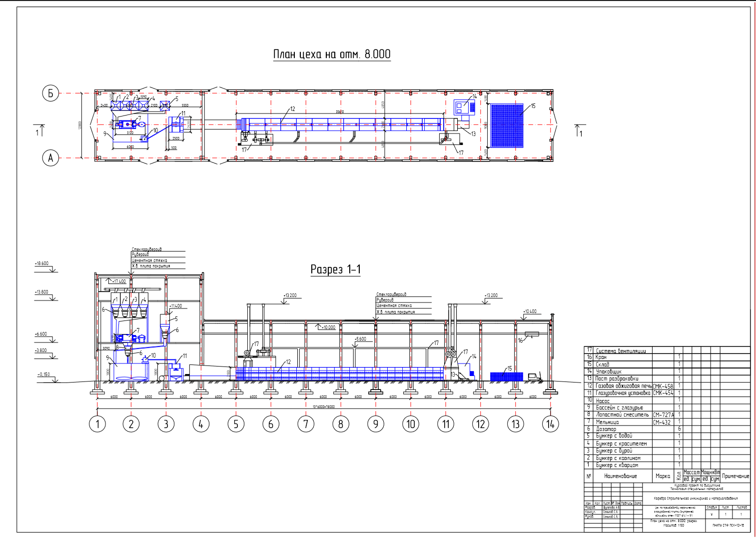Click the +17.400 elevation label
Viewport: 756px width, 538px height.
pyautogui.click(x=119, y=281)
